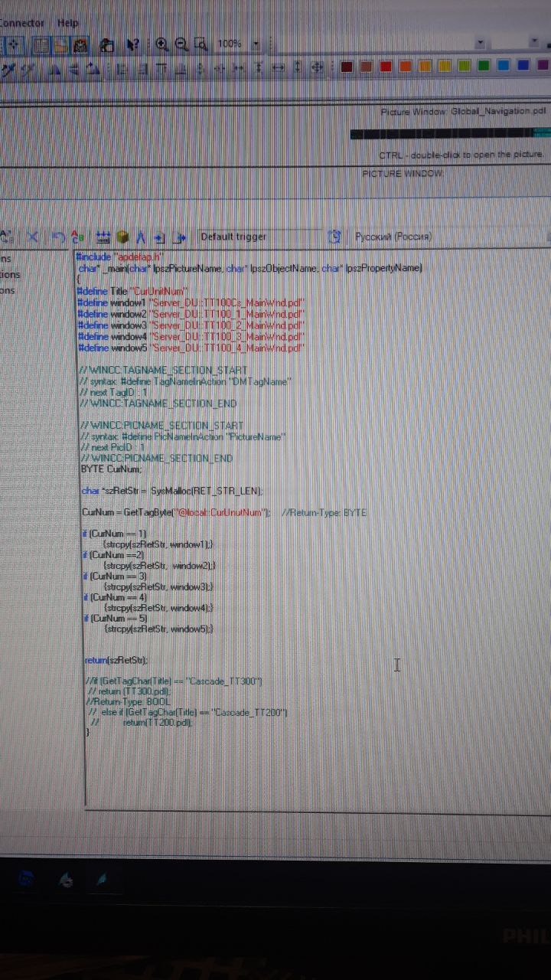Pick the bright red color swatch

386,67
